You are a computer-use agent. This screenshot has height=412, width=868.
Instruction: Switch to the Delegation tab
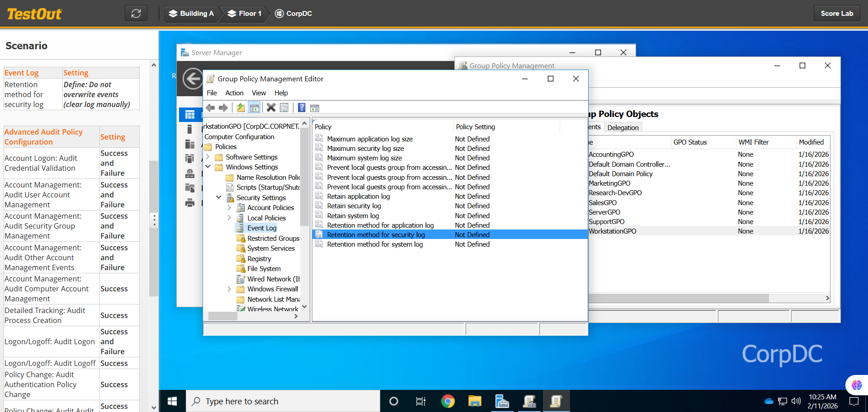[x=623, y=127]
